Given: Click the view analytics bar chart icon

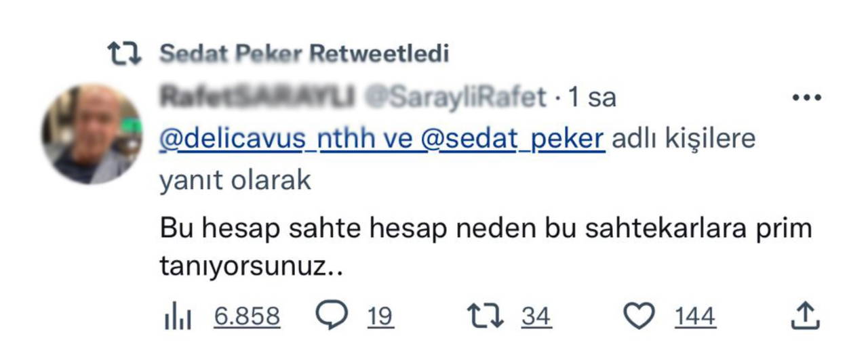Looking at the screenshot, I should pyautogui.click(x=179, y=316).
